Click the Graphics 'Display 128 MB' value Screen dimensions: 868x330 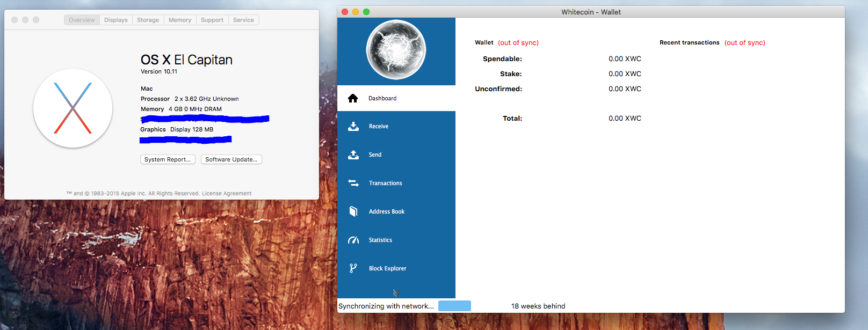pos(192,129)
